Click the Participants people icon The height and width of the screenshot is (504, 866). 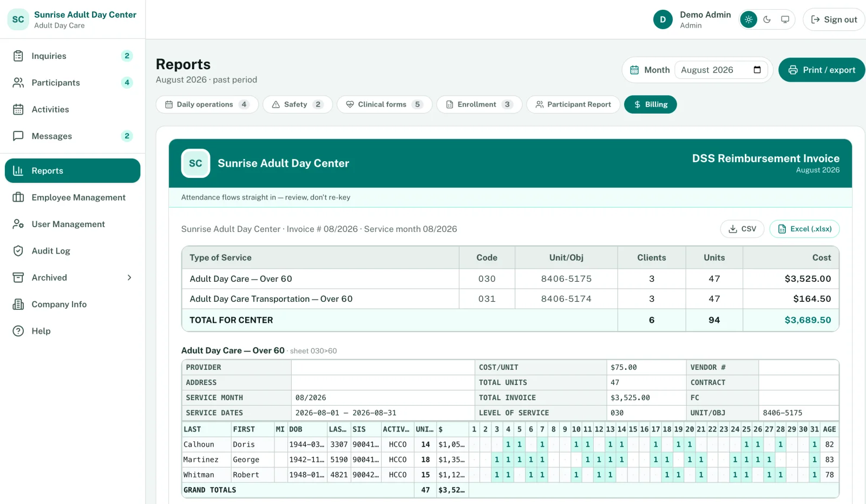[18, 83]
